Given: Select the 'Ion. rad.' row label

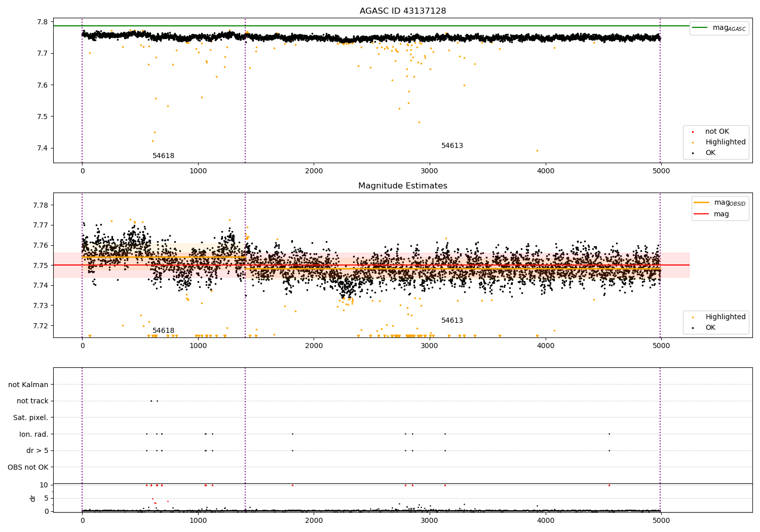Looking at the screenshot, I should 34,434.
